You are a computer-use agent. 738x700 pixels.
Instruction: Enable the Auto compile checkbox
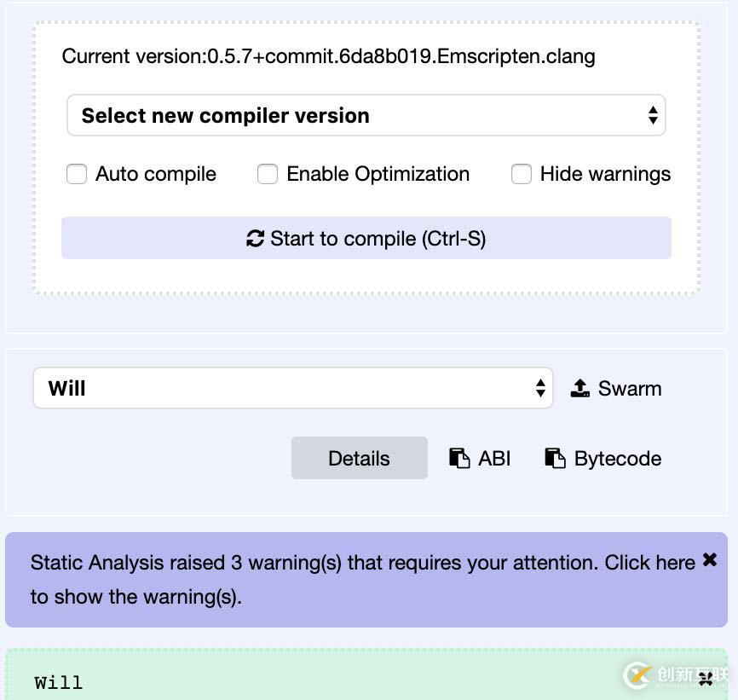77,174
